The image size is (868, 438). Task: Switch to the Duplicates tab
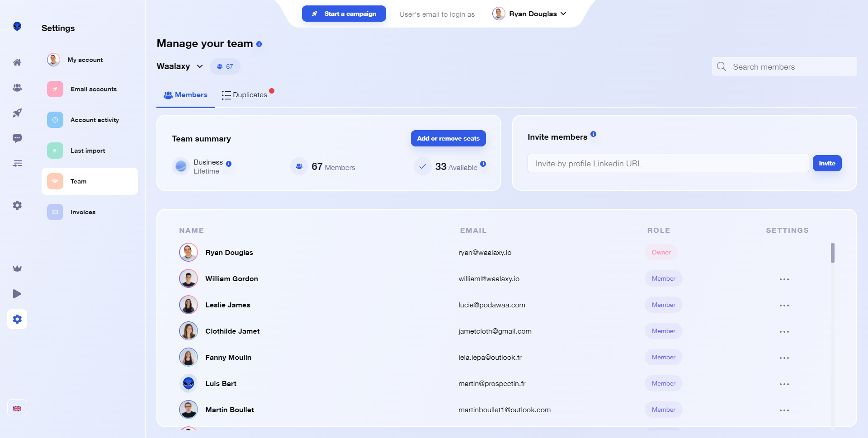[x=245, y=95]
